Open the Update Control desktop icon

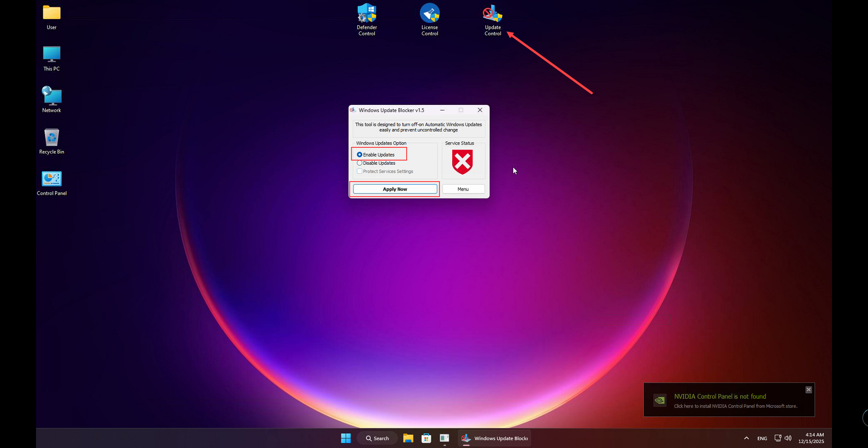492,15
